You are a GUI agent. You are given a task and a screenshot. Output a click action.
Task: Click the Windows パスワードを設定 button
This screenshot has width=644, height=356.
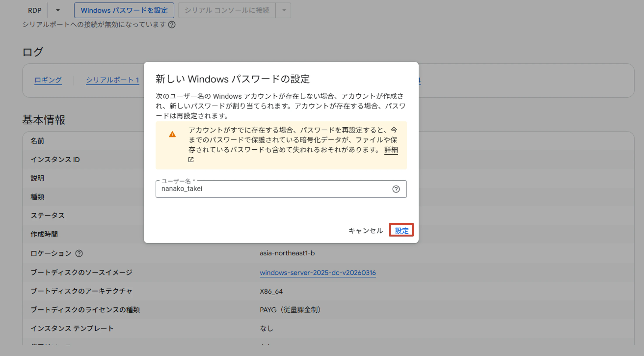pos(124,10)
